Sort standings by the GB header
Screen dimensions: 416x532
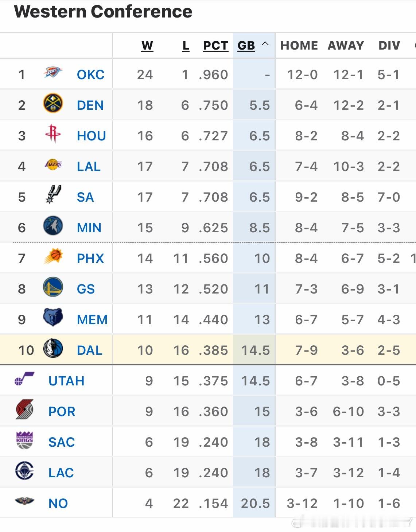[246, 46]
